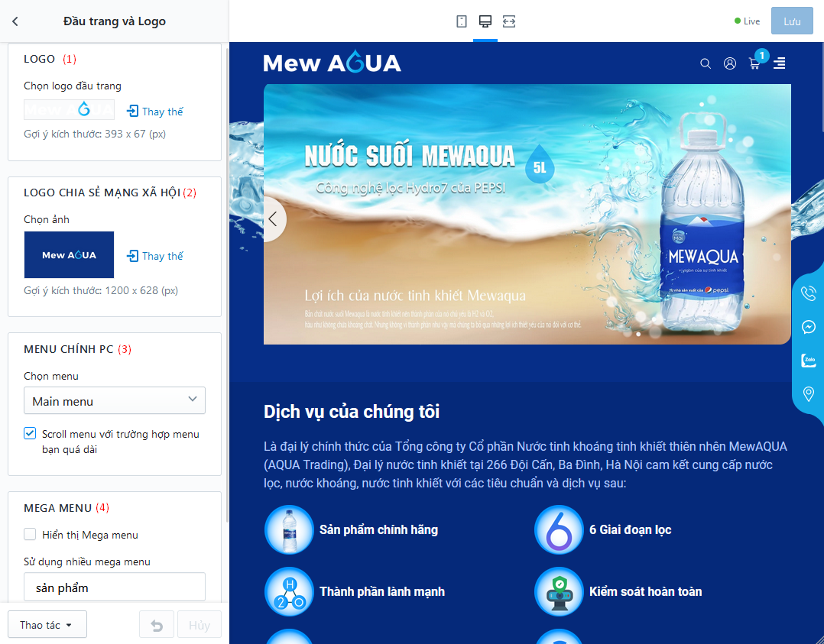Open the hamburger menu icon
The image size is (824, 644).
pyautogui.click(x=780, y=63)
